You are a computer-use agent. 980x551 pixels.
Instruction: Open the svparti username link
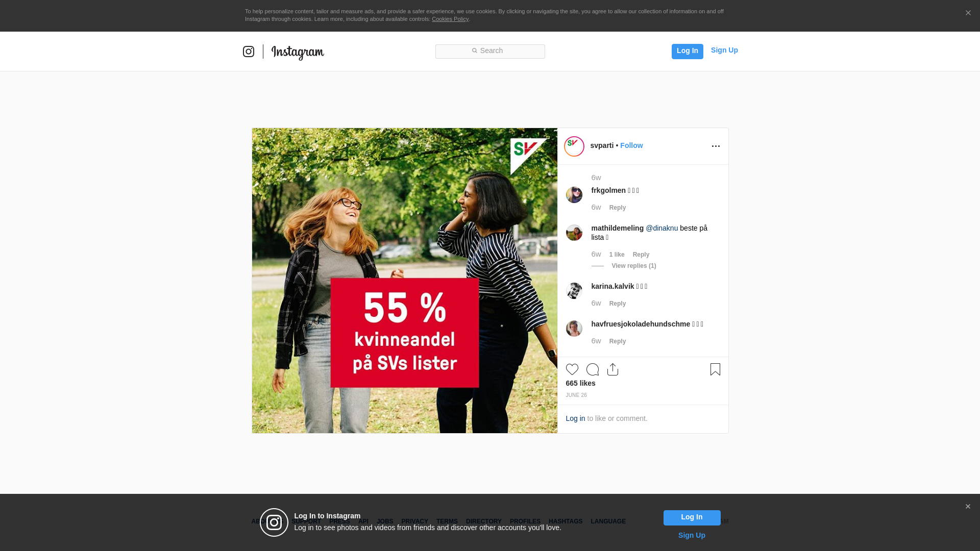click(602, 145)
